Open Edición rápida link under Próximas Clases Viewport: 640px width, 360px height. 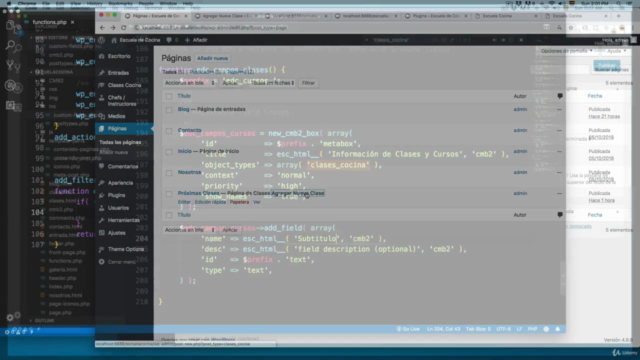(210, 202)
